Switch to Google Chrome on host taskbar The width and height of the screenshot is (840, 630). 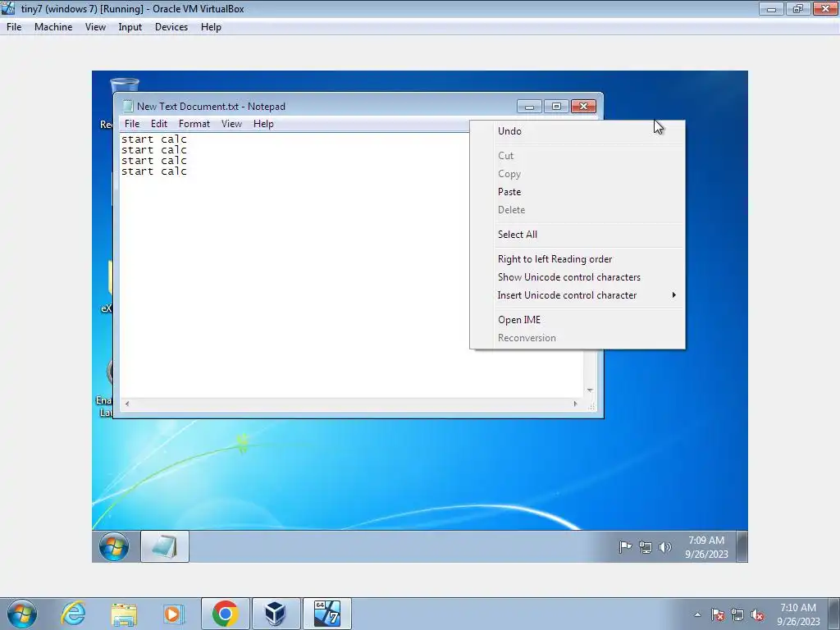pyautogui.click(x=225, y=614)
